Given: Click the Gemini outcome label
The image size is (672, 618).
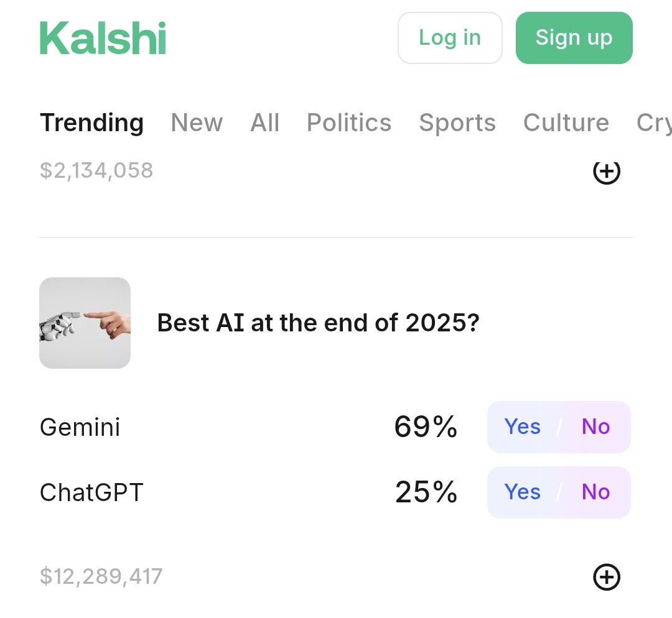Looking at the screenshot, I should [80, 427].
